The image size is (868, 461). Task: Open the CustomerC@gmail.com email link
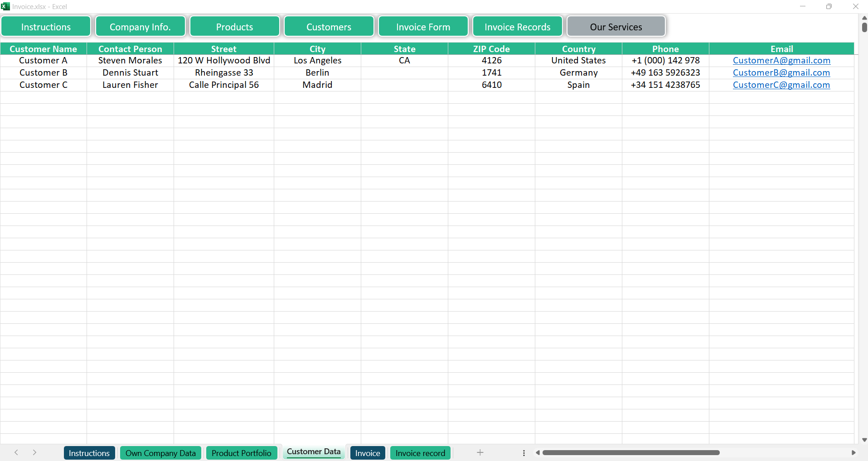click(781, 85)
